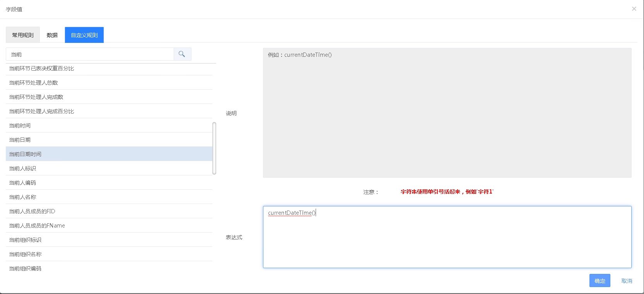Switch to the 常用规则 tab
Image resolution: width=644 pixels, height=294 pixels.
tap(23, 35)
